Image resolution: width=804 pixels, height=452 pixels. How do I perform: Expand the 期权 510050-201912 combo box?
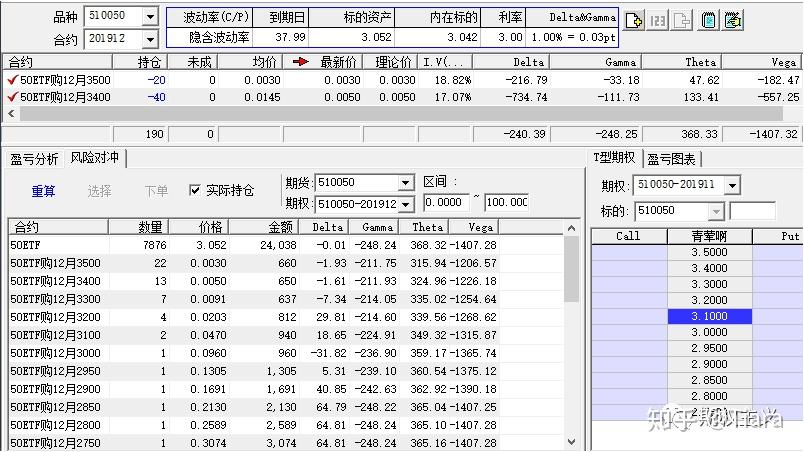406,204
